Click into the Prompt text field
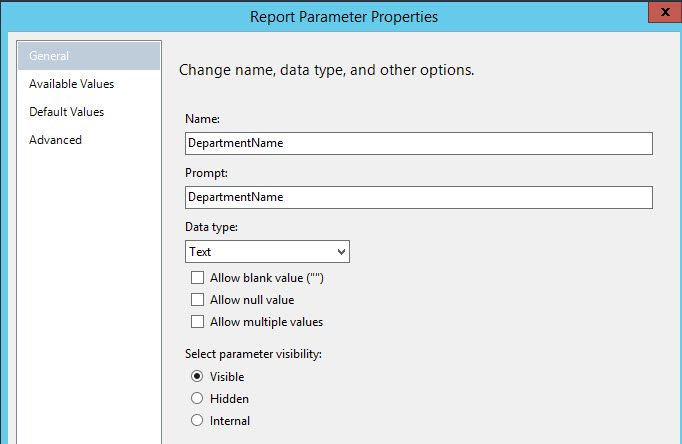The image size is (682, 444). pos(418,197)
